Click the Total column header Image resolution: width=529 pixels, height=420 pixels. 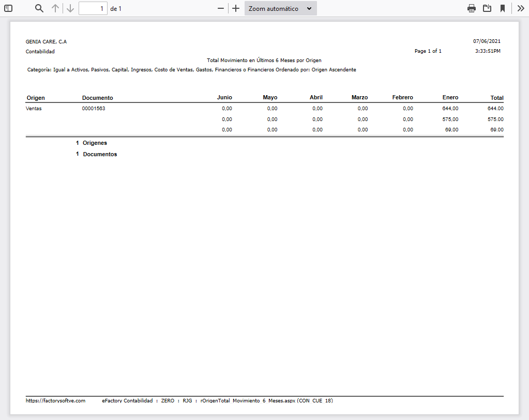coord(497,98)
